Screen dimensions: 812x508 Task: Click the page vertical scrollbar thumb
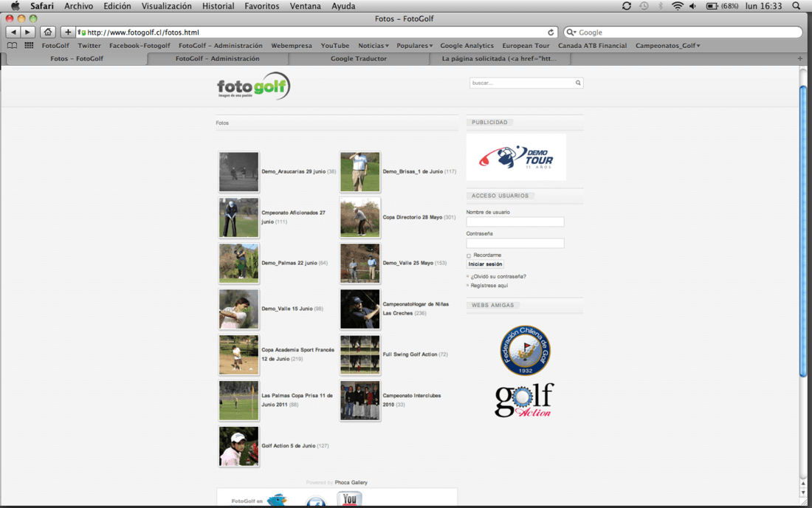pyautogui.click(x=803, y=231)
